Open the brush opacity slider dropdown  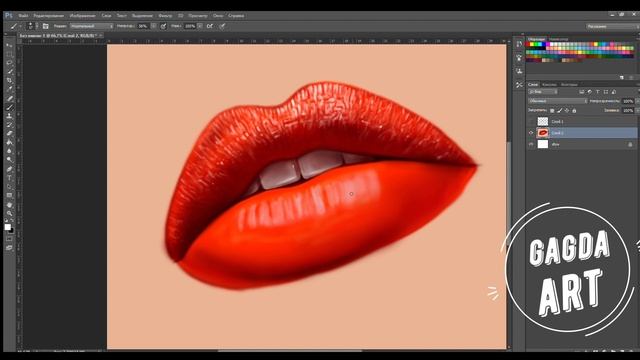click(x=153, y=26)
